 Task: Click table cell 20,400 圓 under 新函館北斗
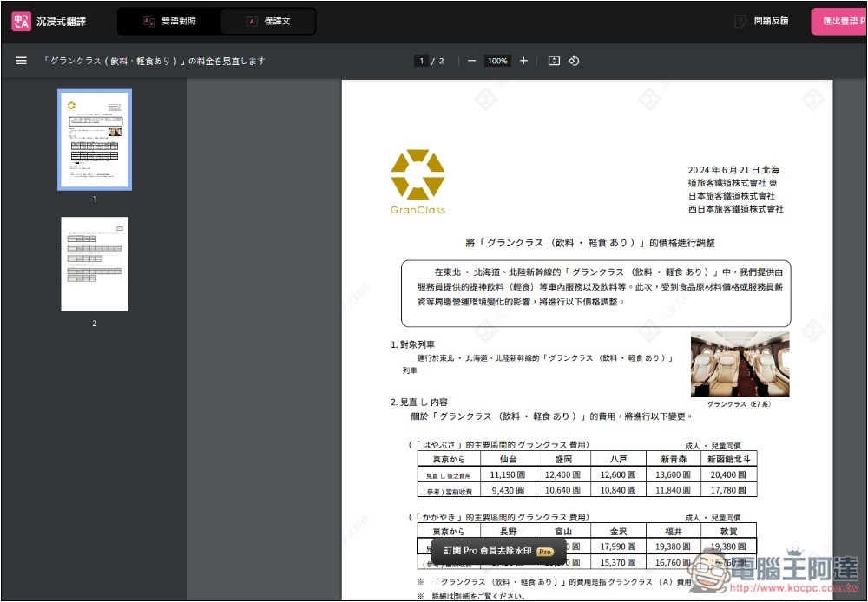tap(728, 474)
